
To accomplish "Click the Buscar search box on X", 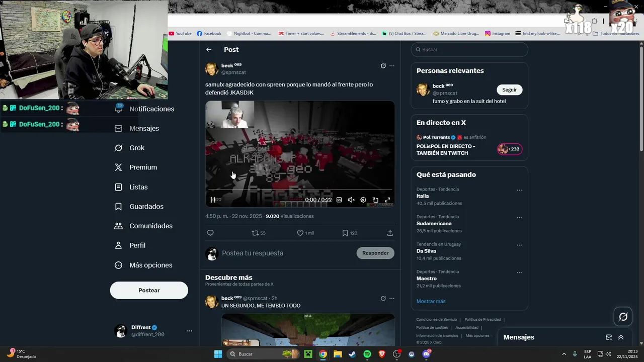I will pos(469,50).
